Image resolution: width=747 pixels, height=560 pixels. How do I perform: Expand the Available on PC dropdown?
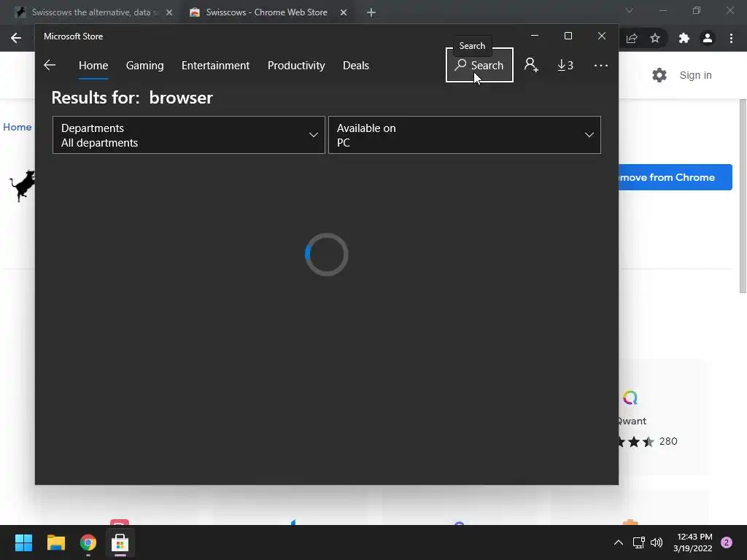coord(465,135)
